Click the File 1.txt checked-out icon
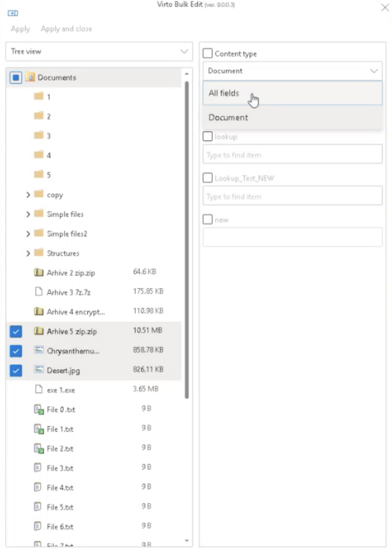Viewport: 392px width, 548px height. point(39,429)
